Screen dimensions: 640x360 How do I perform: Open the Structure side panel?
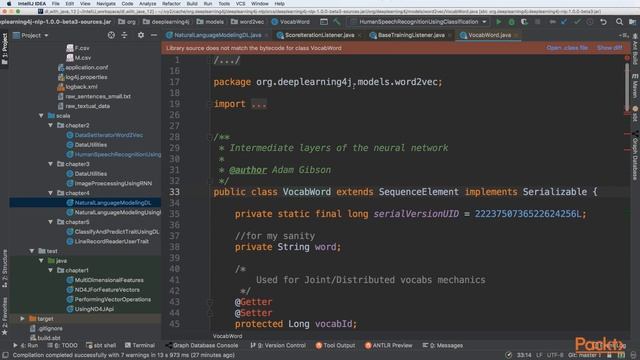pos(4,268)
